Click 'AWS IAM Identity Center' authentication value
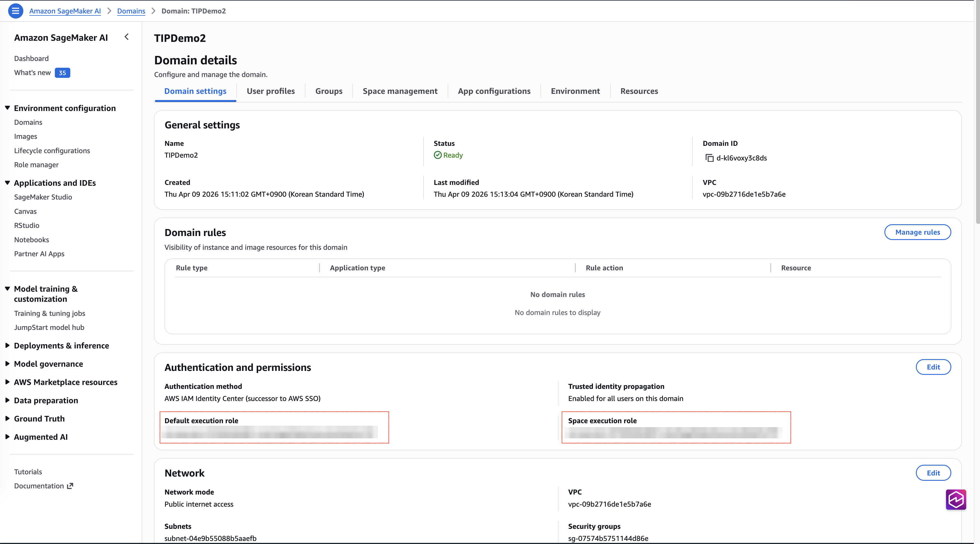Screen dimensions: 980x544 pos(242,398)
